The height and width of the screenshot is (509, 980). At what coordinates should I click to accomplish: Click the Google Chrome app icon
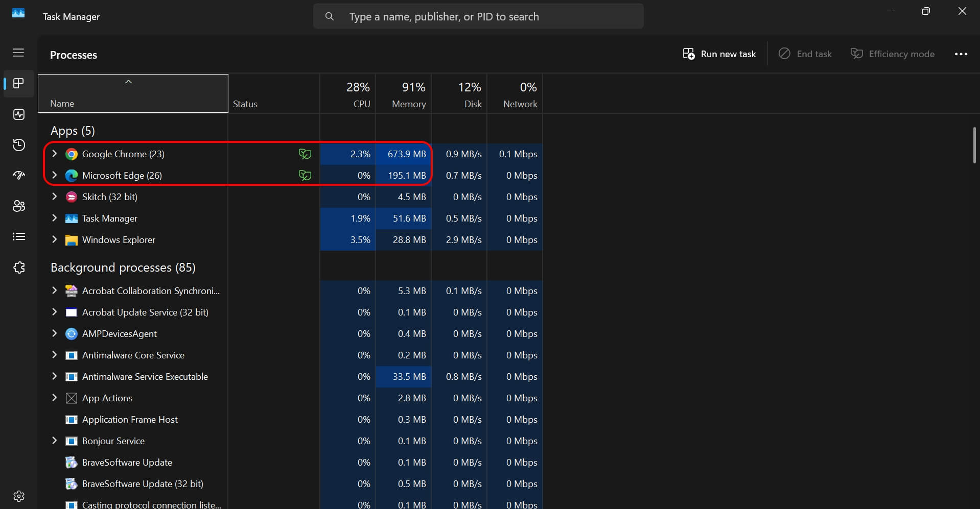point(72,154)
